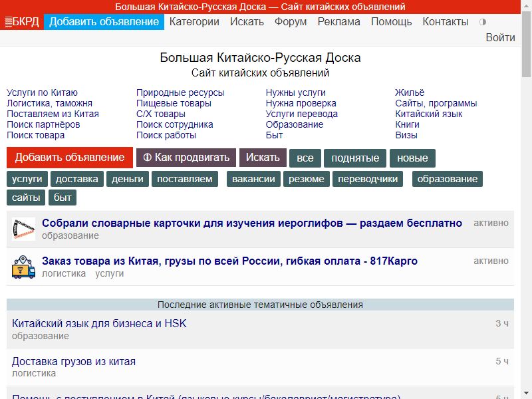This screenshot has height=399, width=532.
Task: Open Быт category link
Action: pos(274,135)
